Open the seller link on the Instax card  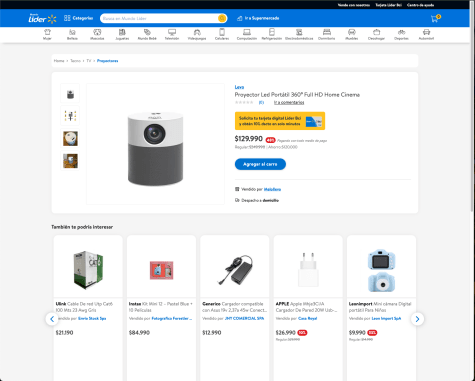(x=172, y=319)
